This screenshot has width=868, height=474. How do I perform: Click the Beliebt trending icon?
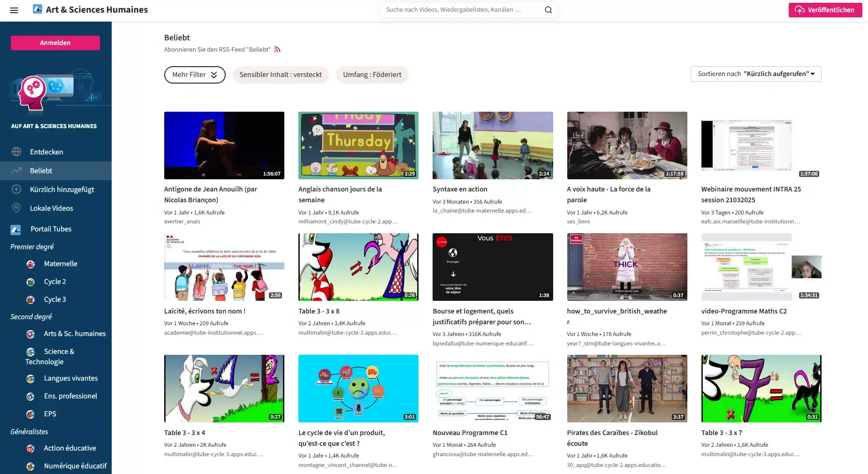tap(16, 170)
